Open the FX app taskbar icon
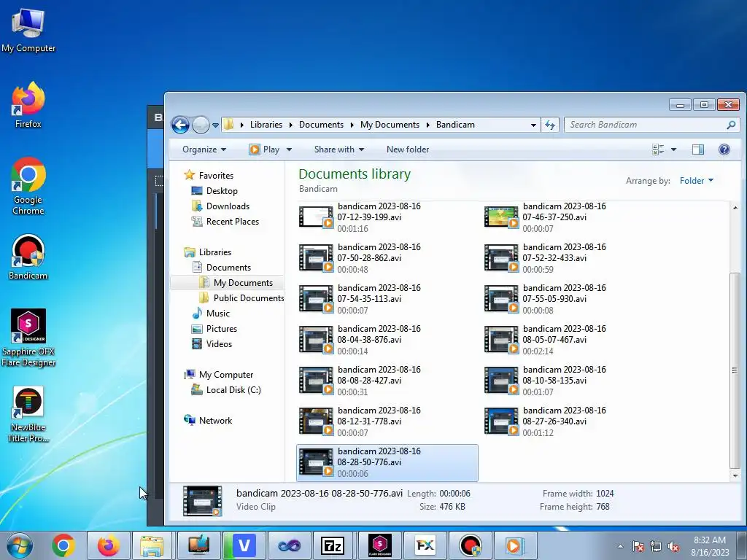The image size is (747, 560). coord(425,545)
